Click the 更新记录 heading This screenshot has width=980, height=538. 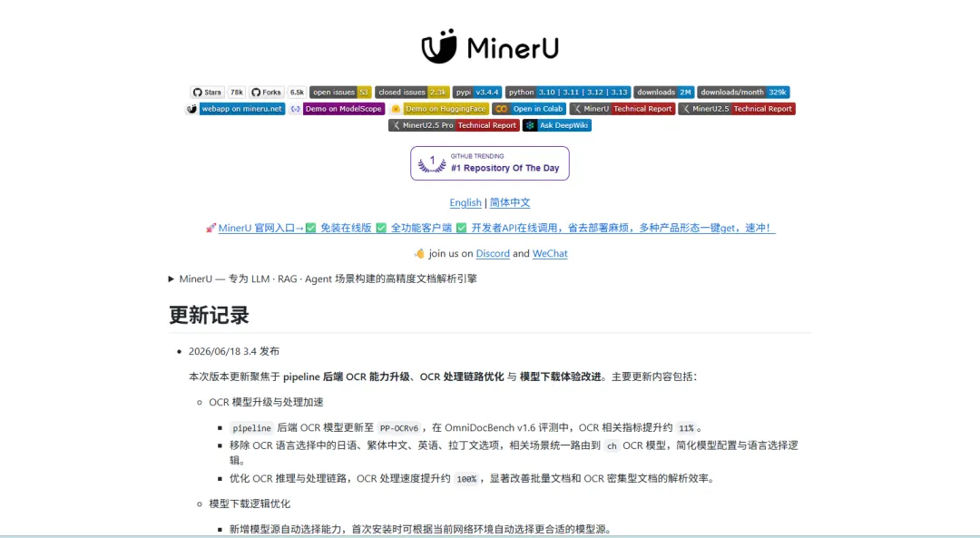(x=209, y=315)
